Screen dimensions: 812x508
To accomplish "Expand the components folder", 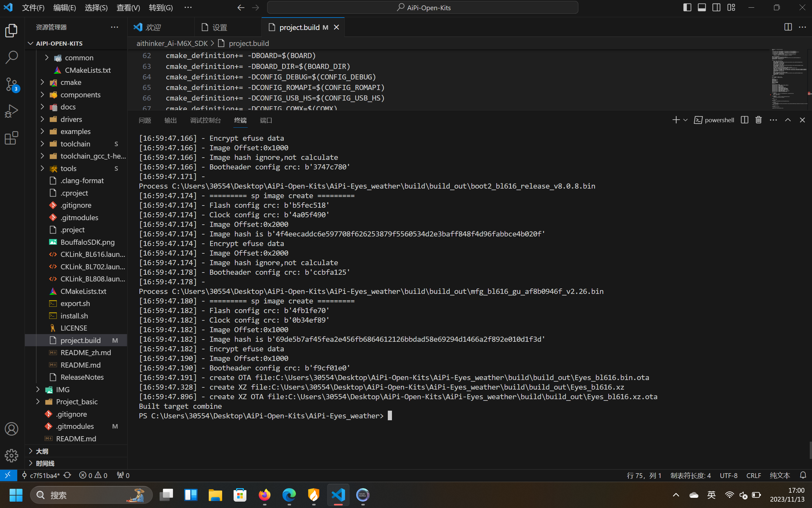I will [80, 95].
